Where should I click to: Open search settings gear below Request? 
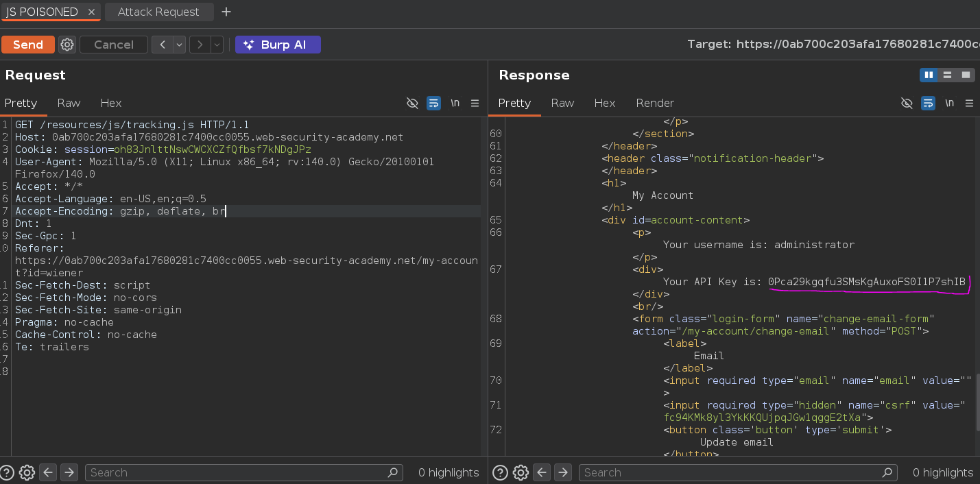27,472
